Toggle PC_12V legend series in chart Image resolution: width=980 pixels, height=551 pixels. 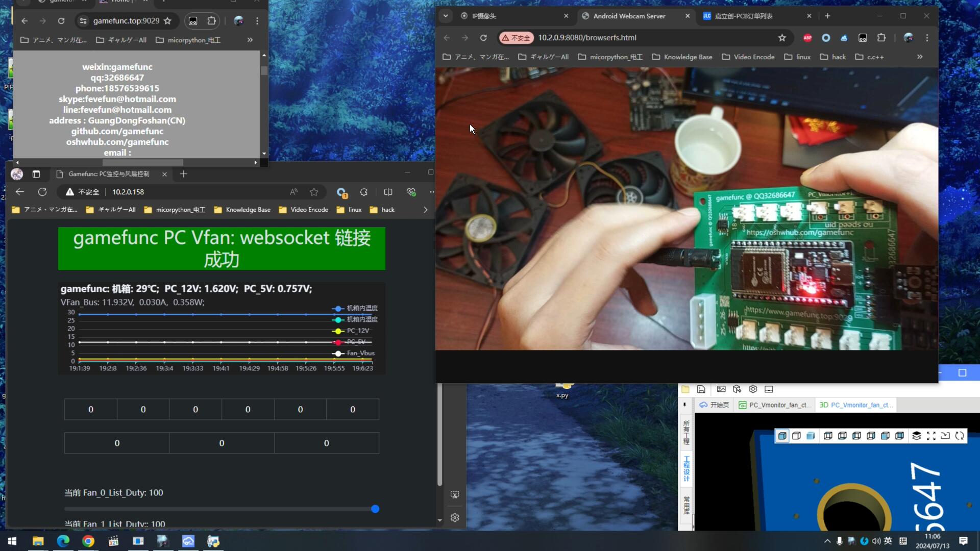(351, 331)
